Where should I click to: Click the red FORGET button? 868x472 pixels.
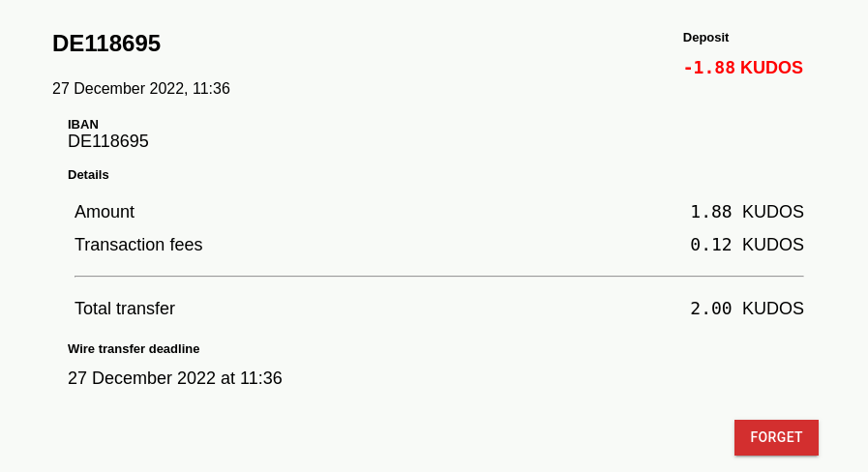pos(776,437)
